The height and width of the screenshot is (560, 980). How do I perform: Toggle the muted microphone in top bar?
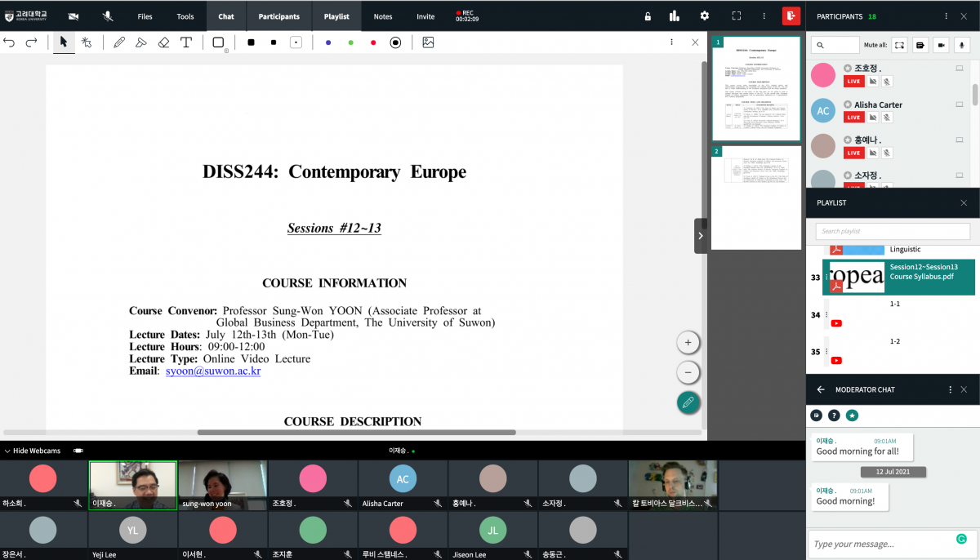click(108, 16)
